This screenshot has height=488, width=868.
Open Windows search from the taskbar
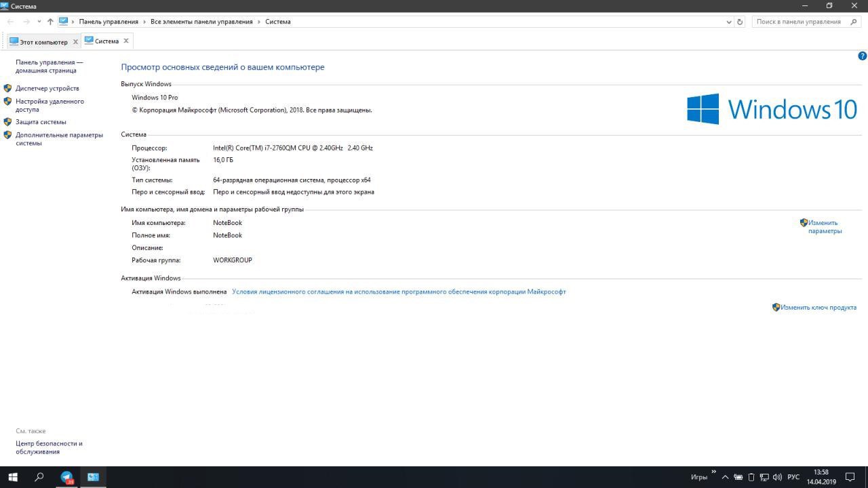(x=39, y=477)
